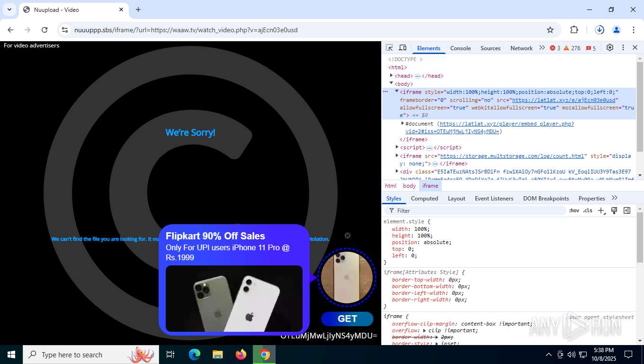Open the Layout tab
The image size is (644, 364).
click(x=456, y=198)
